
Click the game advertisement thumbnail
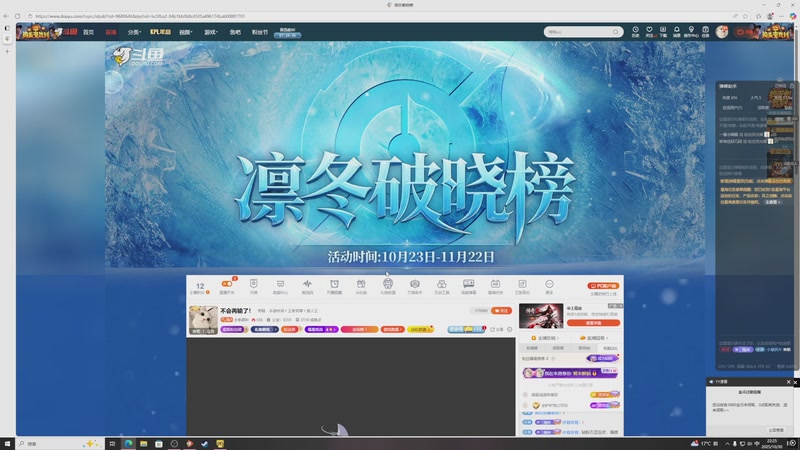coord(541,315)
